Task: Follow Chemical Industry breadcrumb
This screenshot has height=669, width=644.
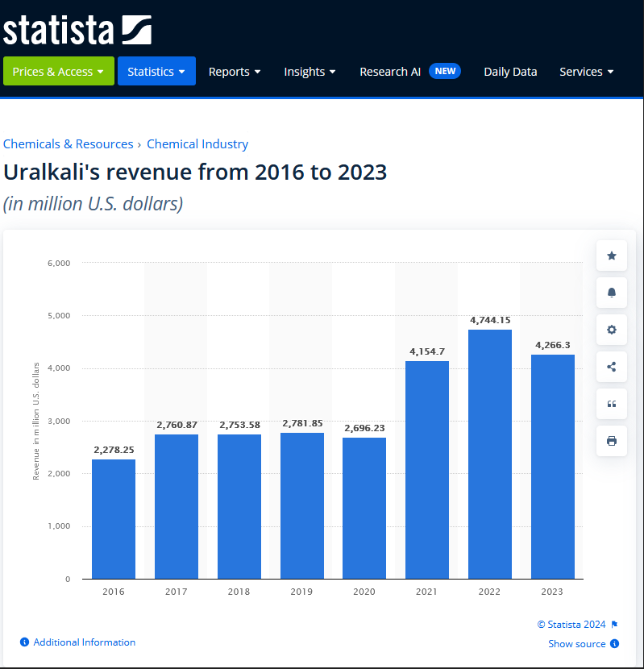Action: 197,144
